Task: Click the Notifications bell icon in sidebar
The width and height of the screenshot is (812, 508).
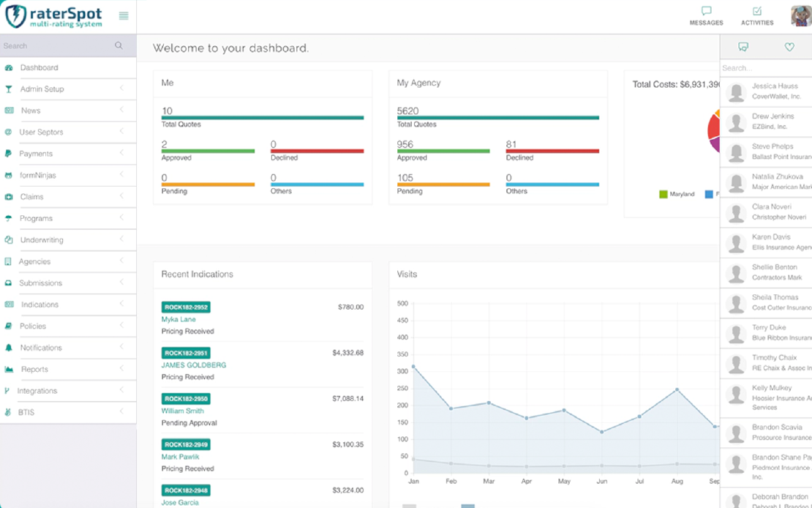Action: (x=9, y=348)
